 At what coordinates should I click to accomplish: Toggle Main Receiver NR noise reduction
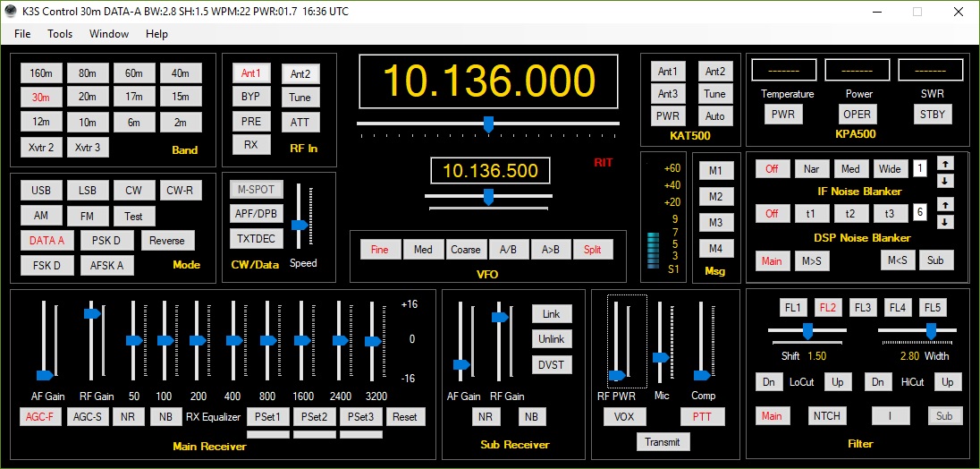coord(128,416)
